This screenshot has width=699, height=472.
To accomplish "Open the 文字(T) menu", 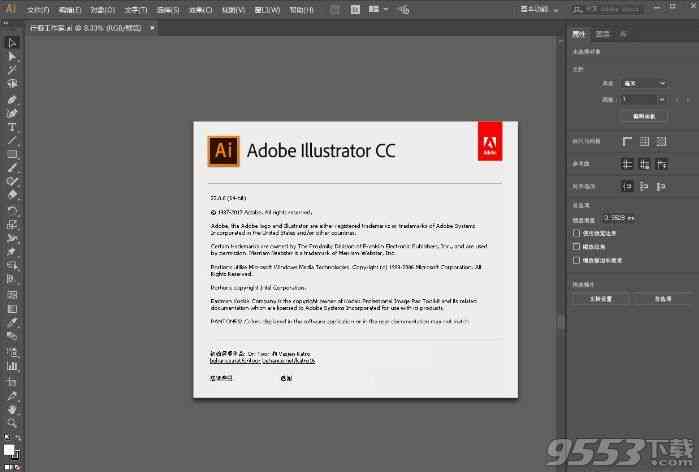I will point(136,10).
